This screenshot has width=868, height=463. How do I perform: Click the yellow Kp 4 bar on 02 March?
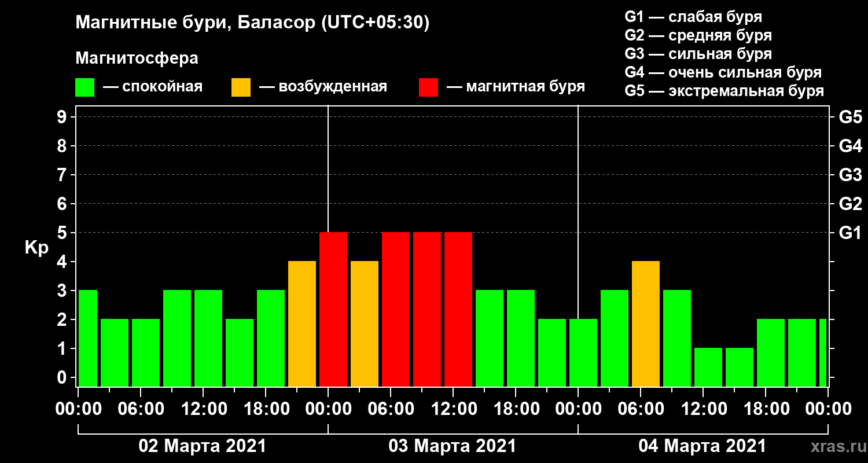pos(302,324)
